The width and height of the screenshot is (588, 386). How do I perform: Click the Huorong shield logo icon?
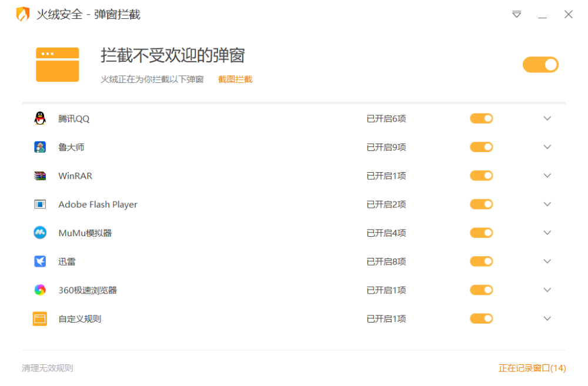pyautogui.click(x=23, y=14)
